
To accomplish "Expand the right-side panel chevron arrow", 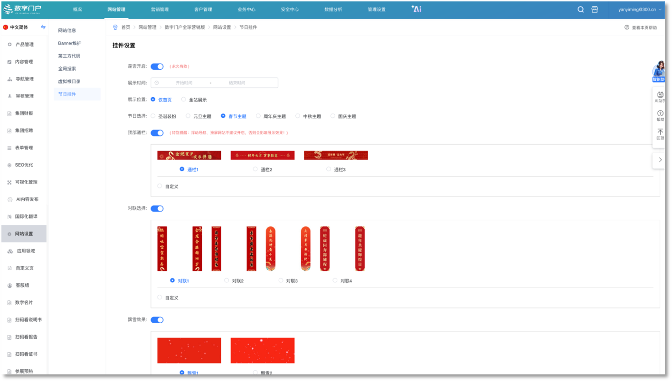I will click(660, 159).
